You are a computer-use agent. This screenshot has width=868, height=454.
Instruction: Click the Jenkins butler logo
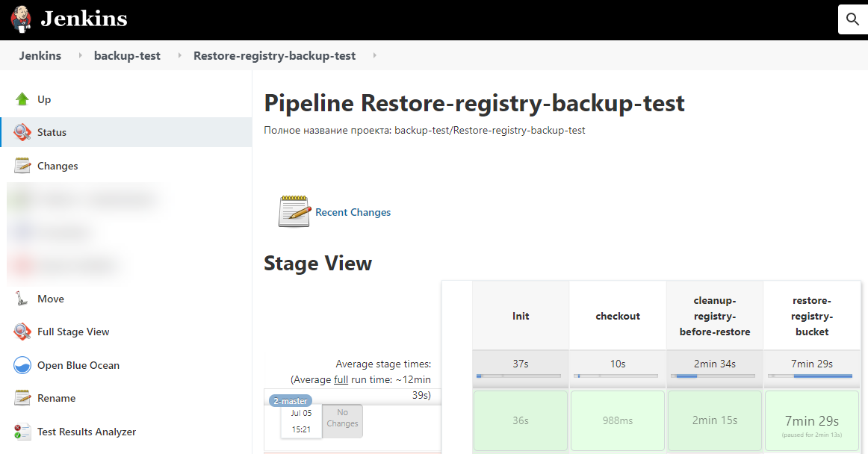[21, 19]
